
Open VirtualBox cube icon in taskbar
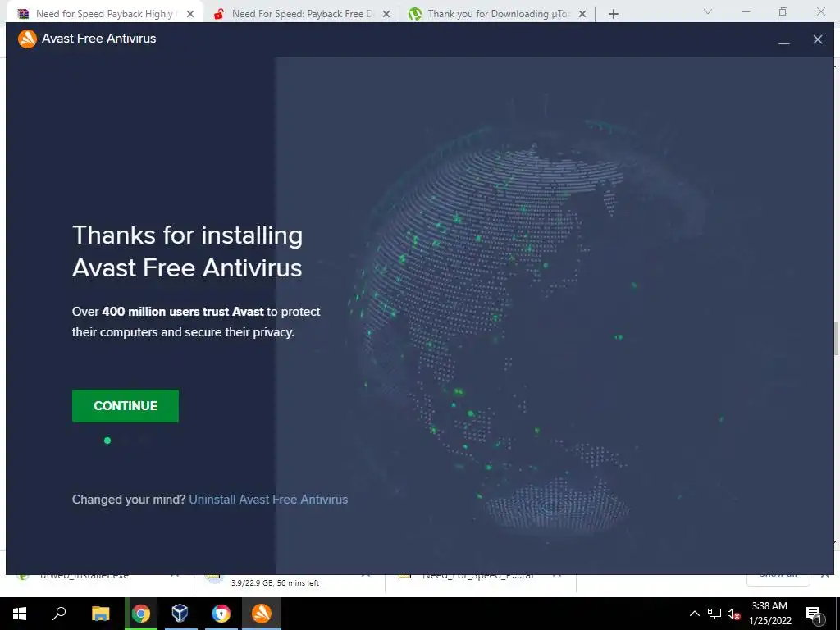click(x=180, y=614)
